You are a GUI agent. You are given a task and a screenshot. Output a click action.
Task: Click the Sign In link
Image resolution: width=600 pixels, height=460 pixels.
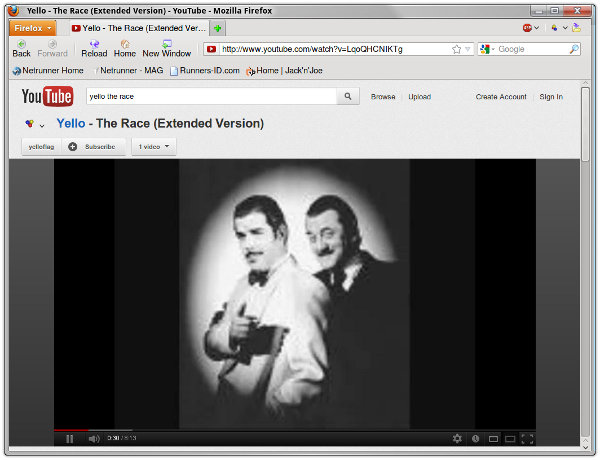(551, 97)
